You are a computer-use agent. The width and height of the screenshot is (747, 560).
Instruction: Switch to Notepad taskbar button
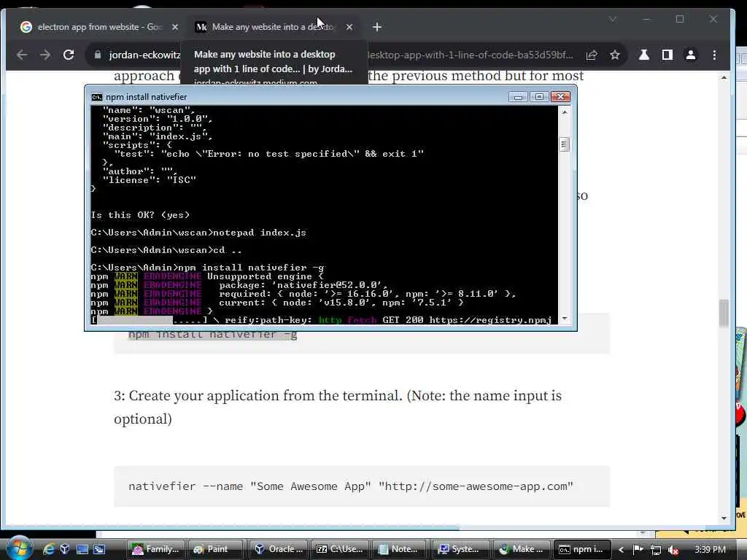click(400, 549)
